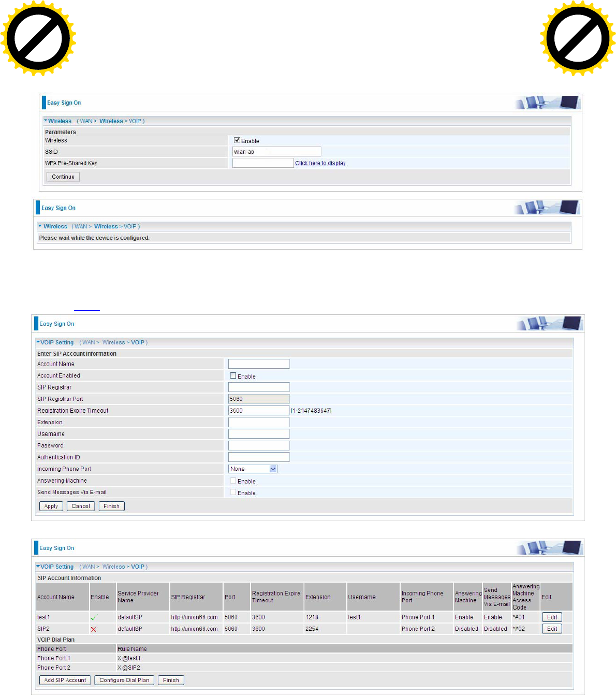Click the Cancel button
616x695 pixels.
(x=81, y=506)
